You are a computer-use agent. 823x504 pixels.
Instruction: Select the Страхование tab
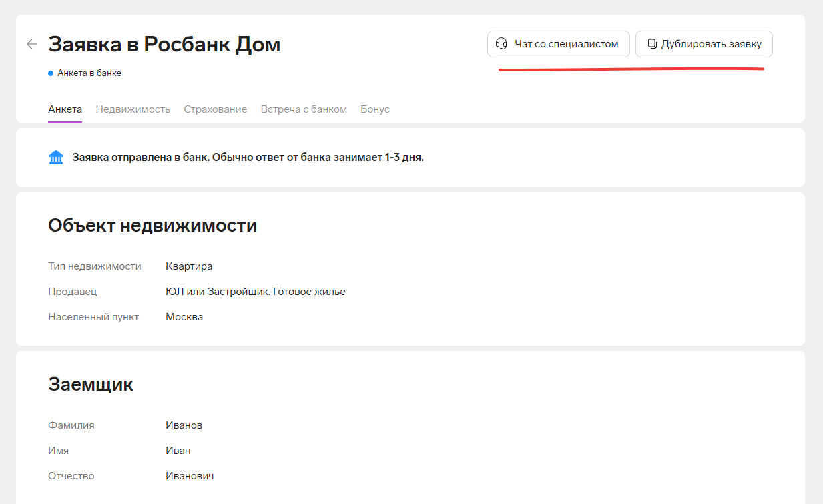tap(216, 109)
